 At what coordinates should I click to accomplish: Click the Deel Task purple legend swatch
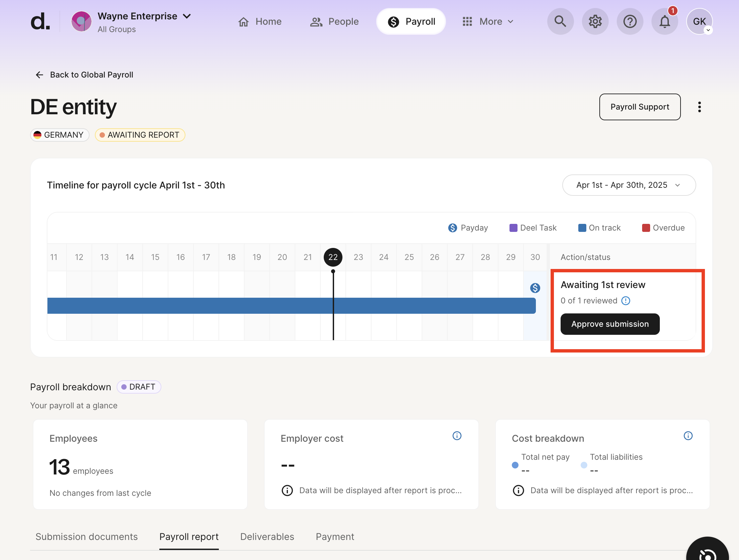click(x=513, y=228)
